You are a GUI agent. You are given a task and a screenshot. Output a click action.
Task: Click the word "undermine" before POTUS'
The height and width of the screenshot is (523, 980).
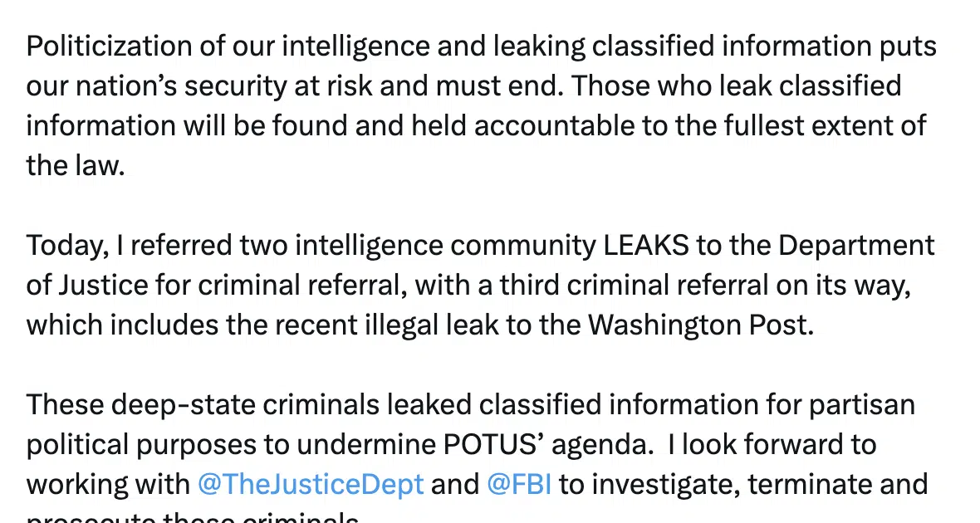366,445
